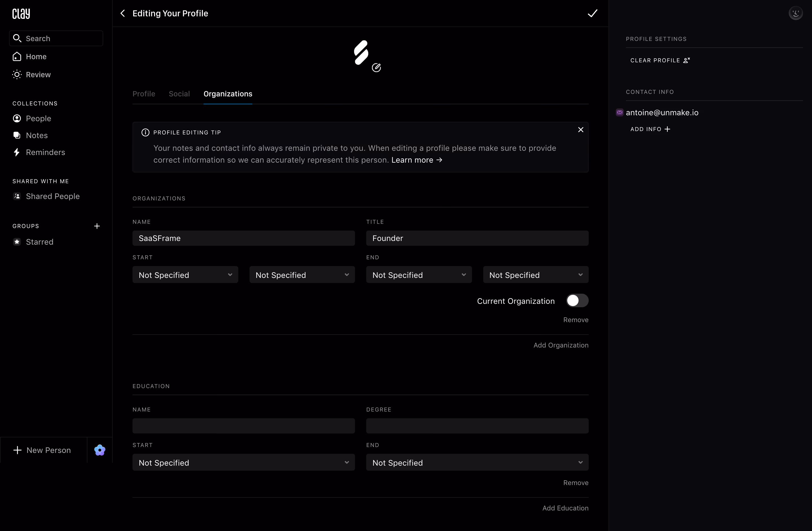The image size is (812, 531).
Task: Open Education End dropdown
Action: 477,463
